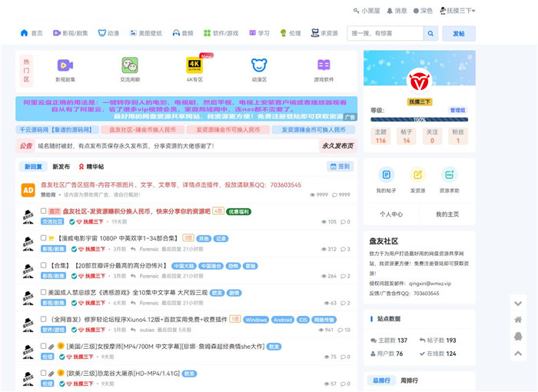Screen dimensions: 538x392
Task: Open 音频 nav item
Action: tap(183, 33)
